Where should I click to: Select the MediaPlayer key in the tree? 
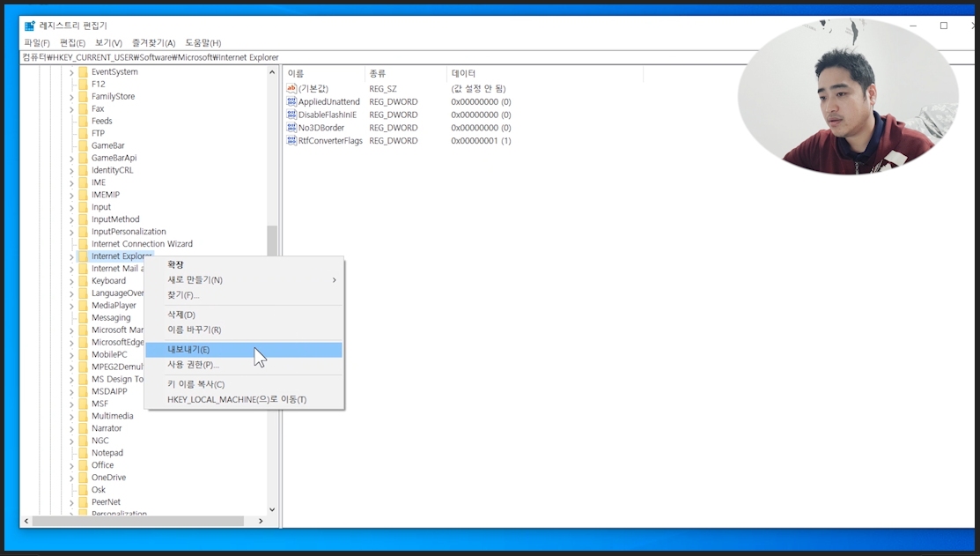[x=114, y=305]
